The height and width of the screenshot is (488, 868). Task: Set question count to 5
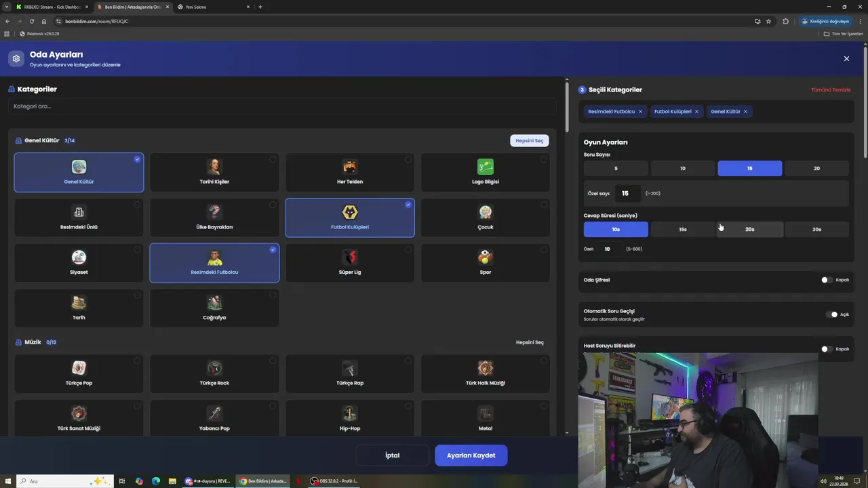pos(616,168)
